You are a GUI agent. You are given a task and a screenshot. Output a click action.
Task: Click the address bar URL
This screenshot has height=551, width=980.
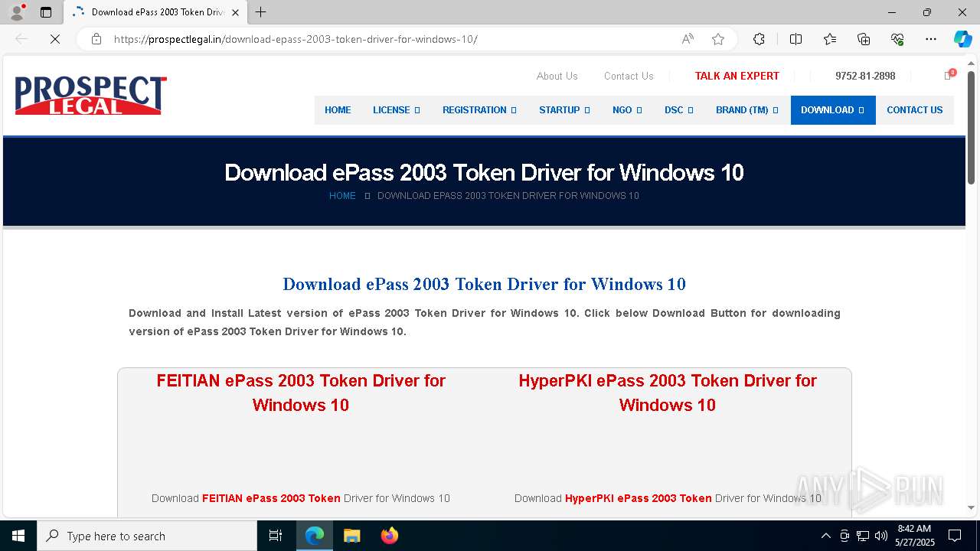coord(296,39)
